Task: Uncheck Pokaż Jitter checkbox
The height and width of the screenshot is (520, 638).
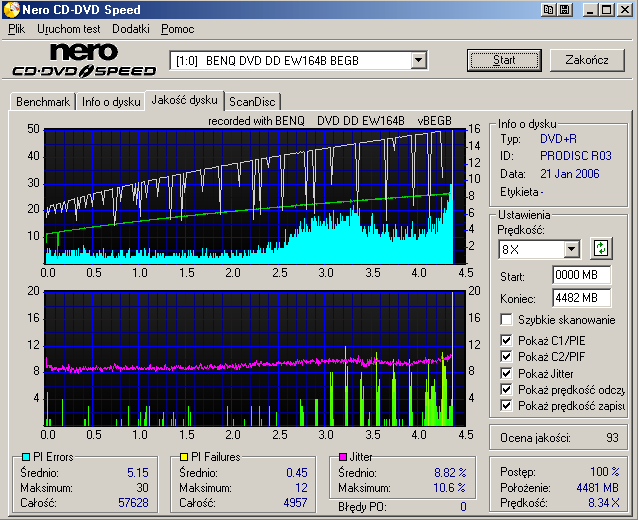Action: pyautogui.click(x=506, y=373)
